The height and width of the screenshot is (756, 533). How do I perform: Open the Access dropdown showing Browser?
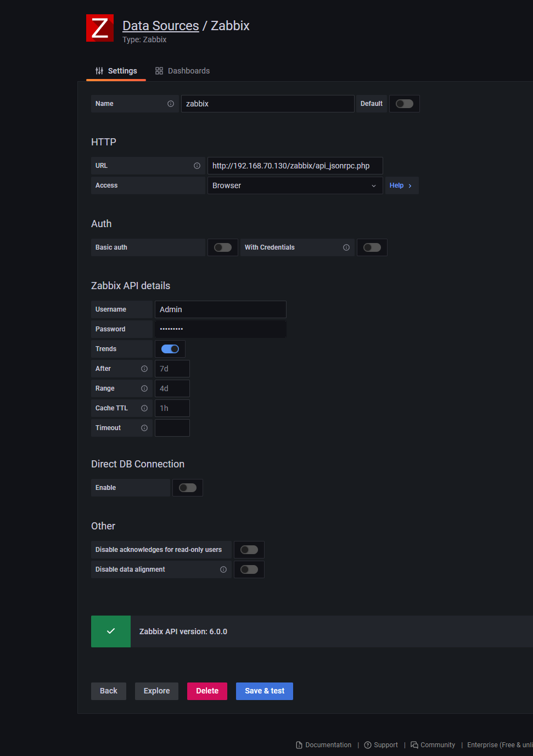point(295,185)
